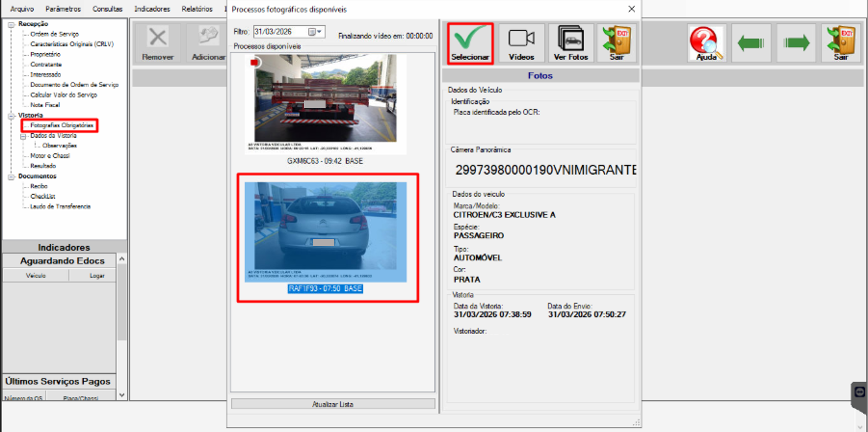
Task: Click the Ver Fotos icon
Action: [x=571, y=44]
